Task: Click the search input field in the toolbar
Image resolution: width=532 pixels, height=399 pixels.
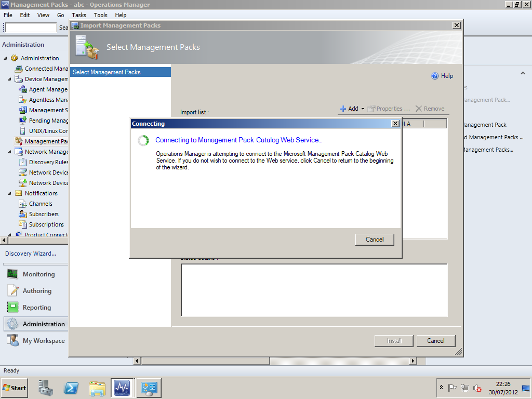Action: click(x=31, y=28)
